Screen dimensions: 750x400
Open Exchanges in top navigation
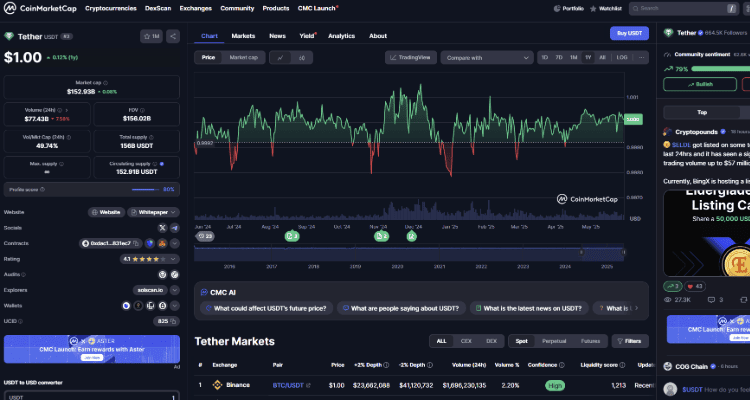pyautogui.click(x=196, y=8)
